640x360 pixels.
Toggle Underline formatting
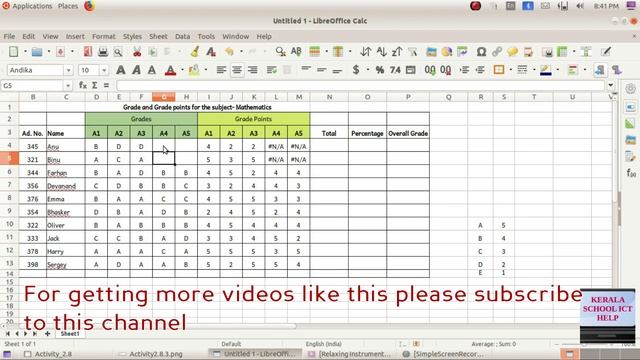(x=152, y=70)
